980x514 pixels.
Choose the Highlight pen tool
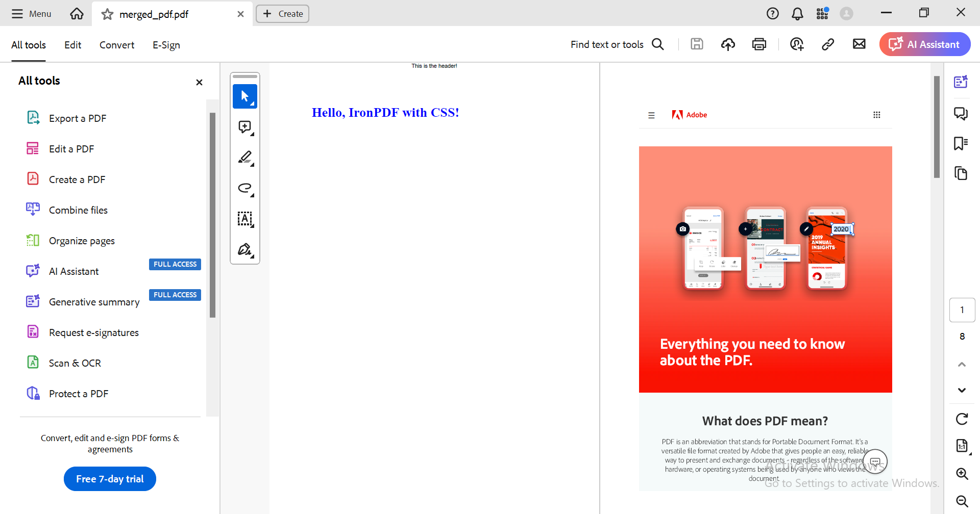[245, 158]
